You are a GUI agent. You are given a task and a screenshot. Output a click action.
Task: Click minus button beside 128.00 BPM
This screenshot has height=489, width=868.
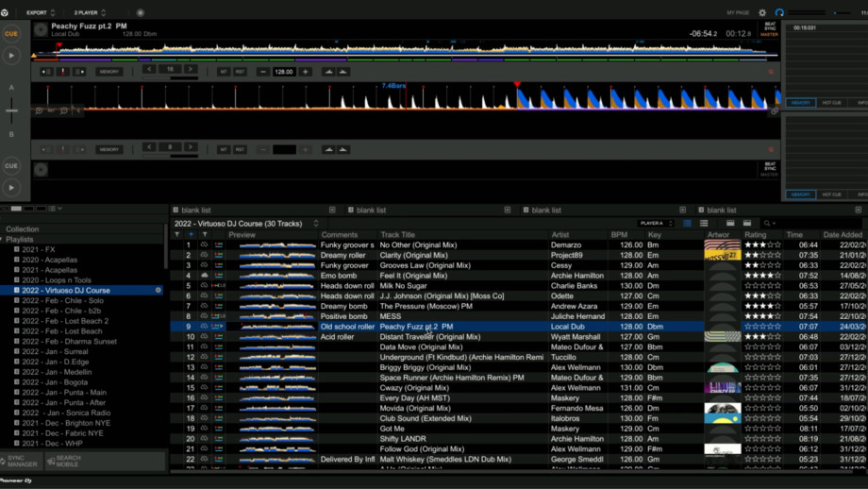(263, 72)
